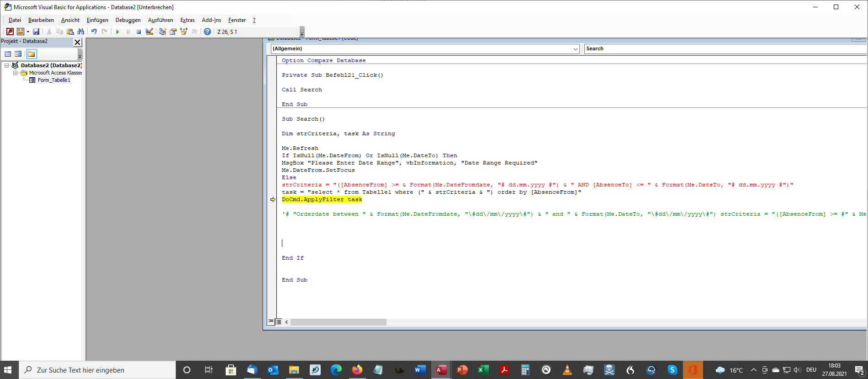This screenshot has height=379, width=868.
Task: Close the Projekt - Database2 panel
Action: (77, 42)
